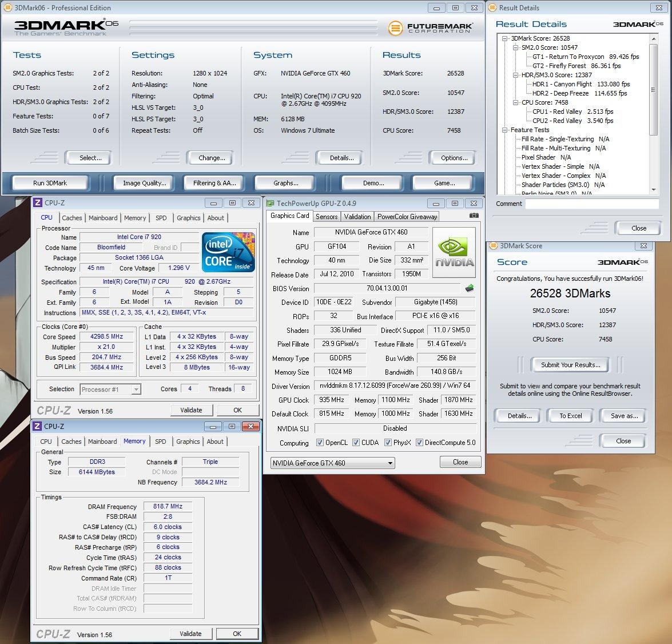The image size is (672, 644).
Task: Open Mainboard tab in top CPU-Z window
Action: pos(103,218)
